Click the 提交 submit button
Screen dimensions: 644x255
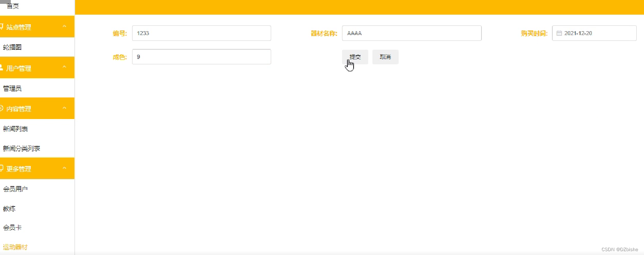coord(355,57)
